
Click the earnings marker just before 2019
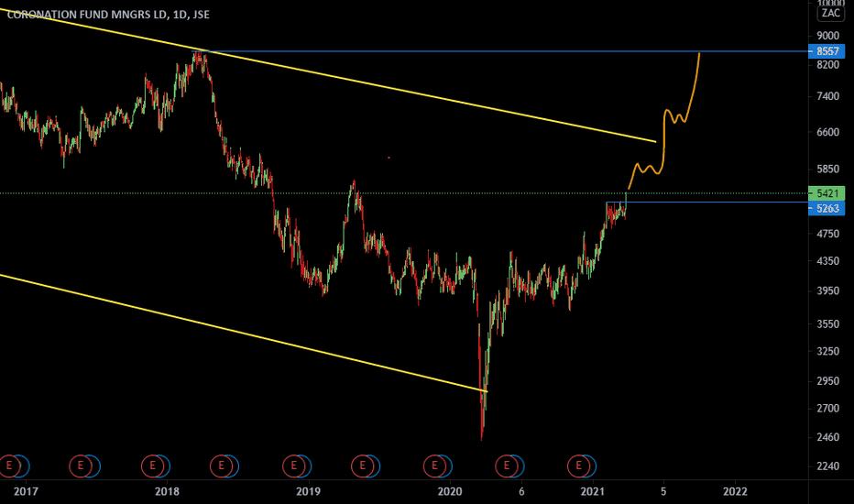[x=293, y=466]
